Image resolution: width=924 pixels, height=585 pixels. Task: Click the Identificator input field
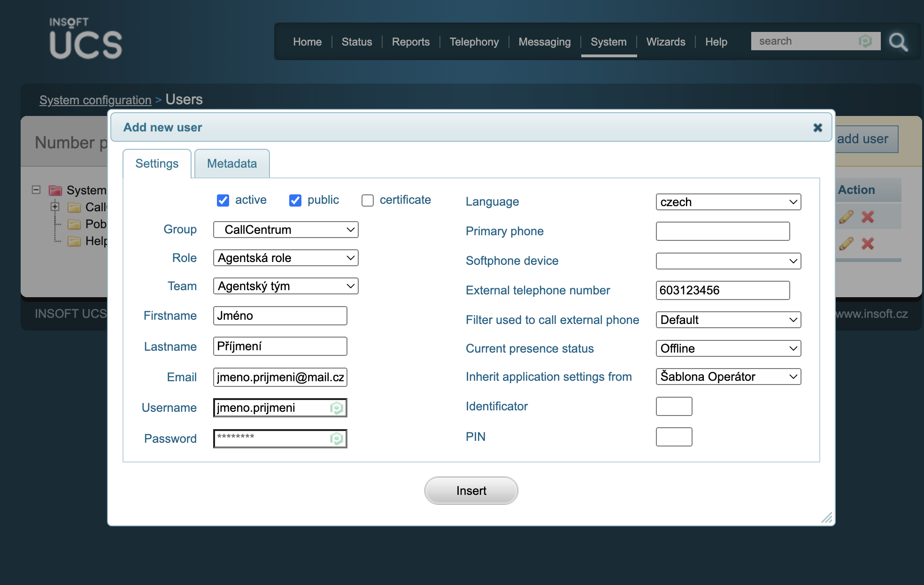674,406
